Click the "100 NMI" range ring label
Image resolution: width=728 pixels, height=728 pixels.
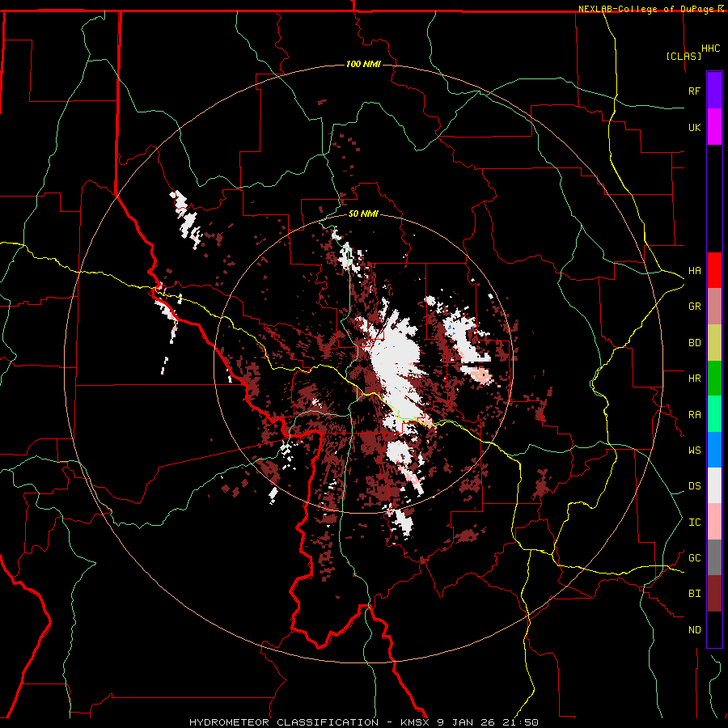pos(363,64)
